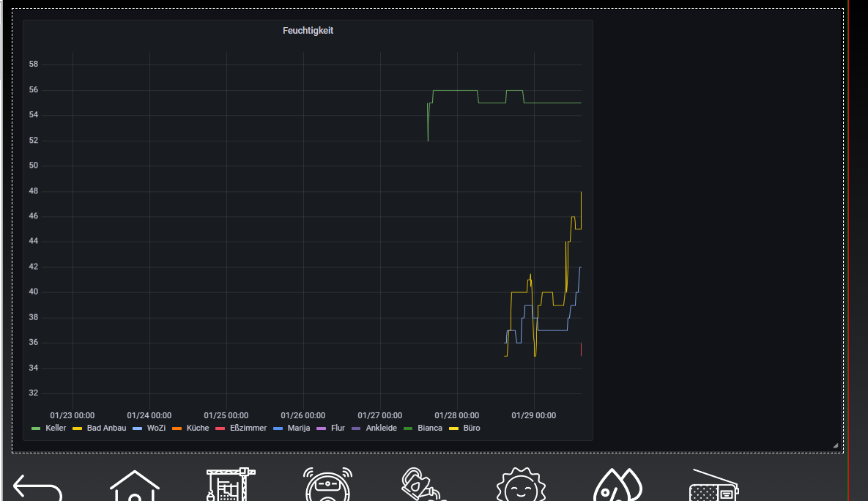Click the 01/23 00:00 time axis label
The width and height of the screenshot is (868, 501).
pyautogui.click(x=72, y=416)
